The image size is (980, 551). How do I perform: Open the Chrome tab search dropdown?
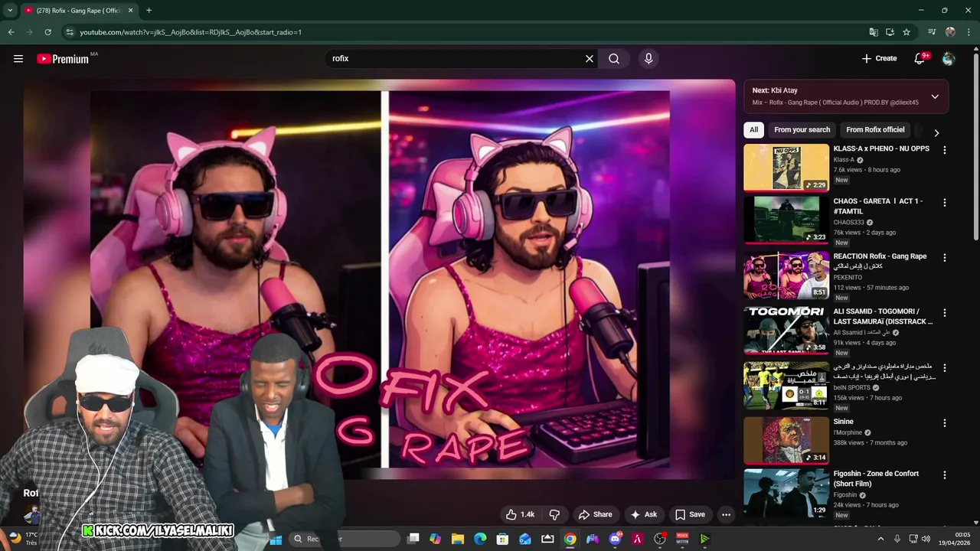pos(10,10)
